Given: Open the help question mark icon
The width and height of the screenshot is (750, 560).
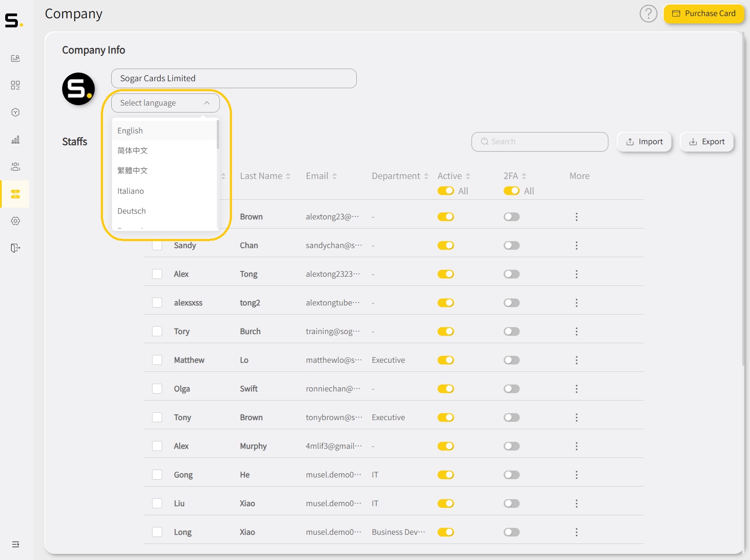Looking at the screenshot, I should 648,14.
